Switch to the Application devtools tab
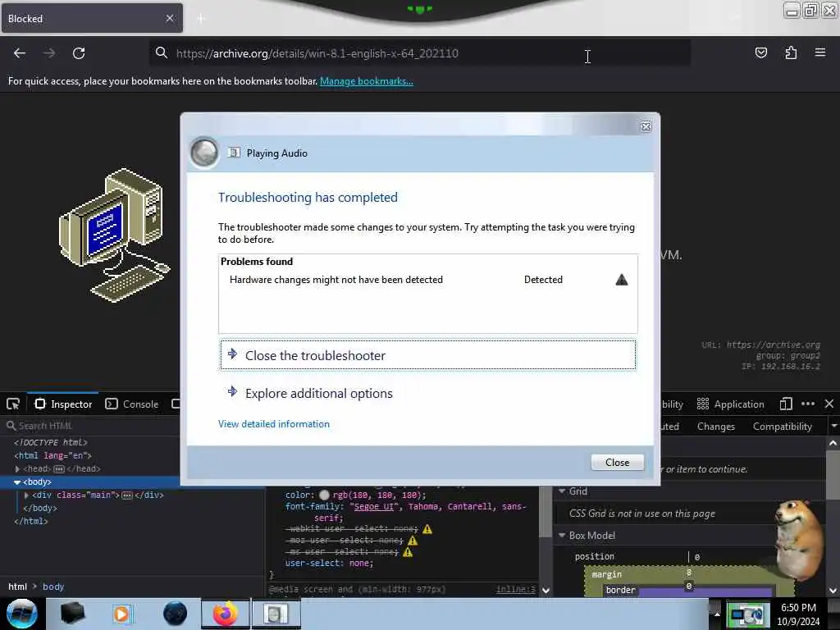Viewport: 840px width, 630px height. tap(730, 404)
